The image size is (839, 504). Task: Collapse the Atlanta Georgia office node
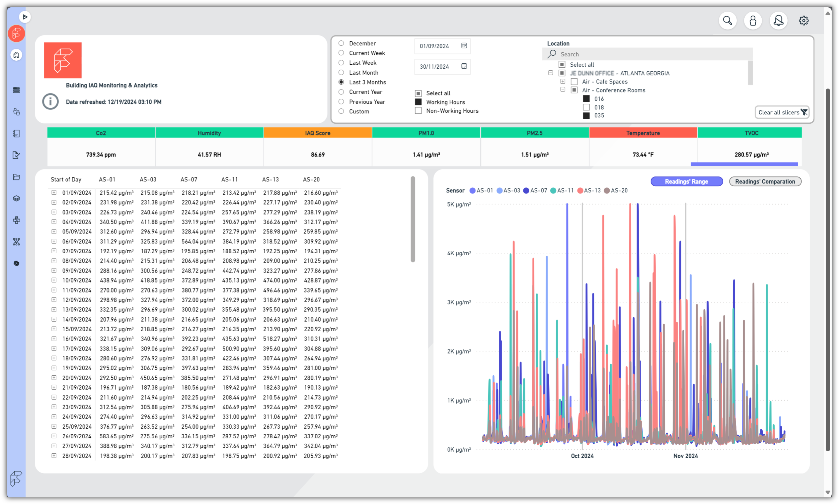coord(550,73)
